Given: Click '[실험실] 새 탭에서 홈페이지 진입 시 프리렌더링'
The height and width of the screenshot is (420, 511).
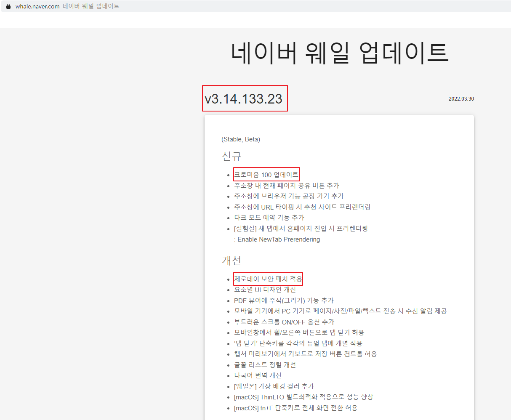Looking at the screenshot, I should click(301, 229).
